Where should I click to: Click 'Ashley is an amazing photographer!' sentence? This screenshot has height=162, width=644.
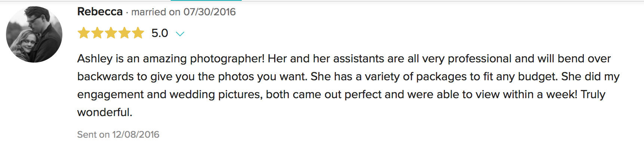tap(171, 59)
